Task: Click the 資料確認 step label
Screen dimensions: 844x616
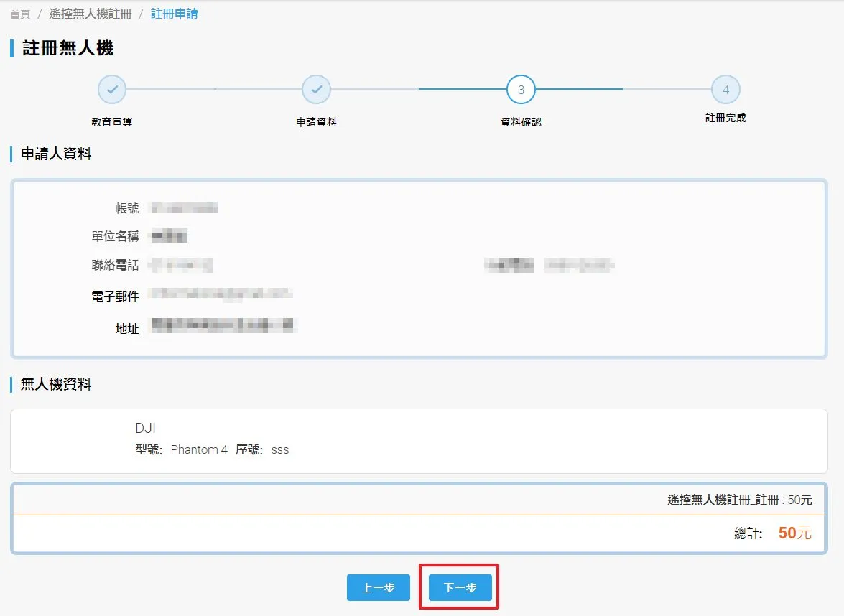Action: tap(521, 122)
